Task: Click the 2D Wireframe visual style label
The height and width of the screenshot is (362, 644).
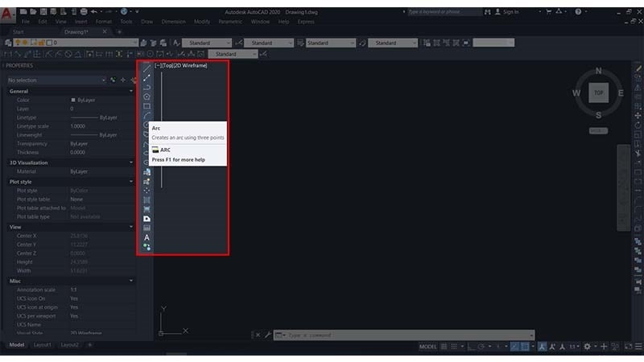Action: pyautogui.click(x=191, y=65)
